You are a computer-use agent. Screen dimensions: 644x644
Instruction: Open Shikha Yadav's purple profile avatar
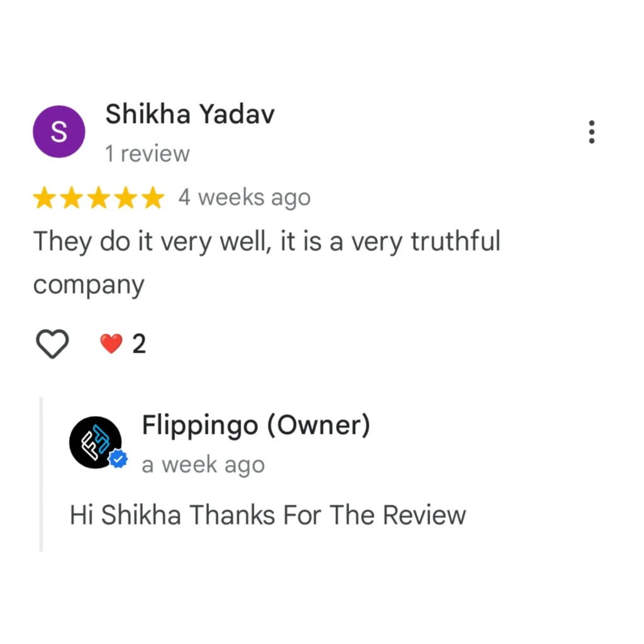click(58, 131)
